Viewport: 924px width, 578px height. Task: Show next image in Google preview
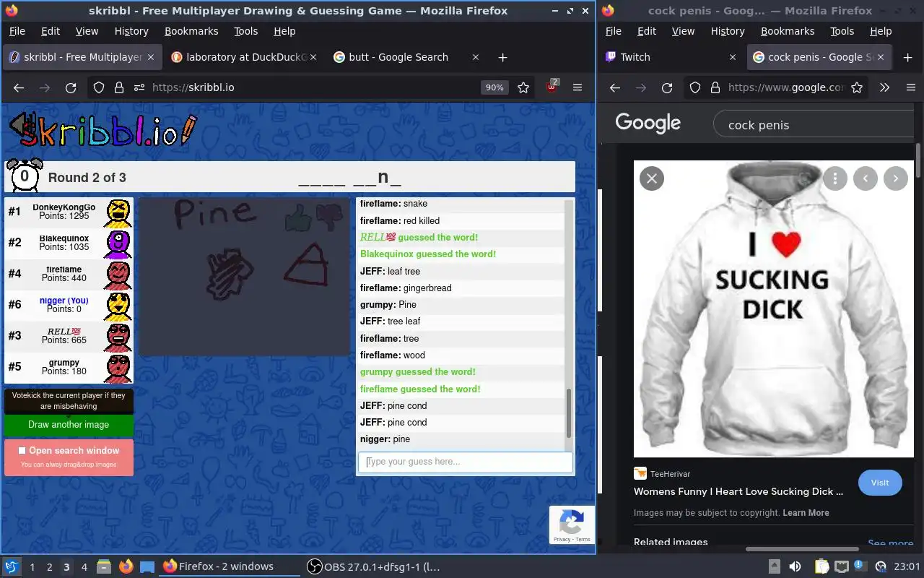pyautogui.click(x=896, y=178)
